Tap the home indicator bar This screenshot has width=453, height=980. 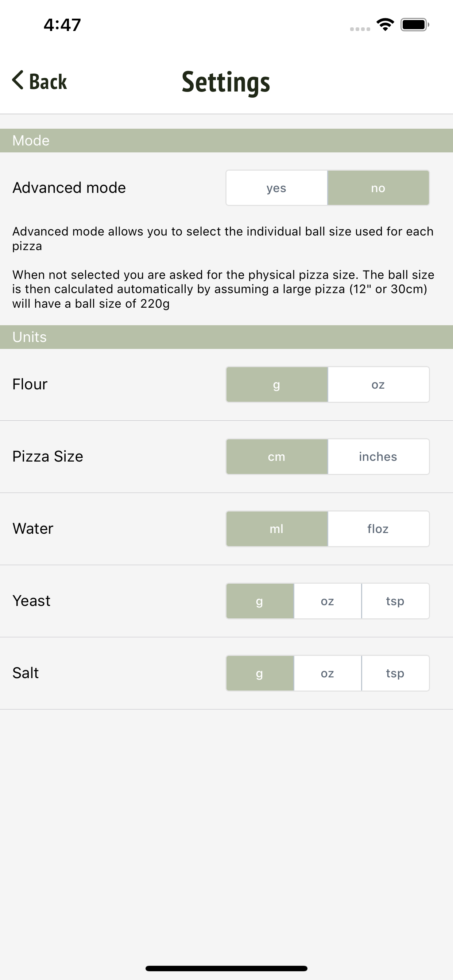coord(226,968)
